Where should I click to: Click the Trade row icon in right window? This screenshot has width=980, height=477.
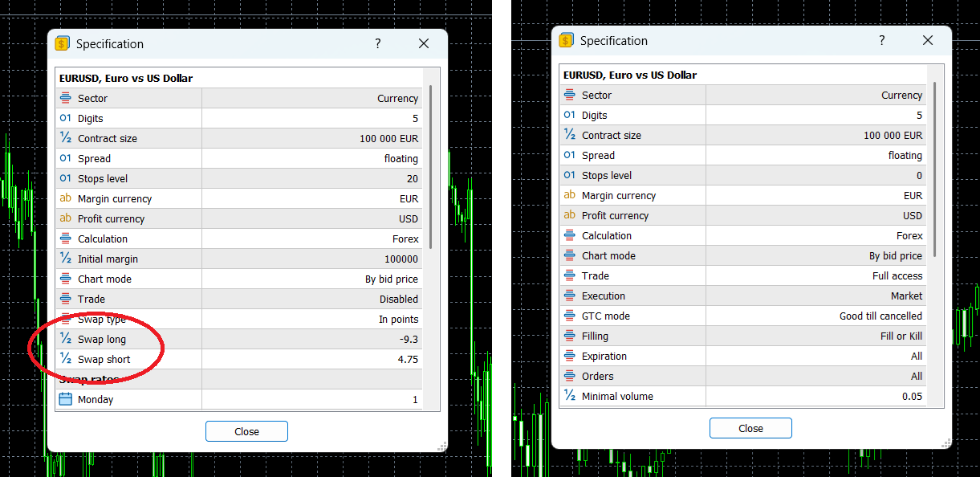[570, 275]
